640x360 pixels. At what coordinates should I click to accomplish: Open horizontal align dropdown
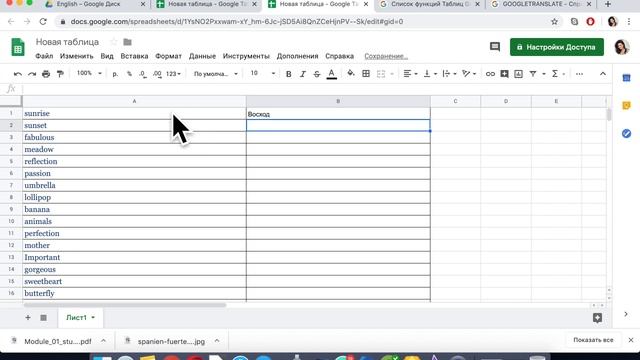(x=410, y=74)
